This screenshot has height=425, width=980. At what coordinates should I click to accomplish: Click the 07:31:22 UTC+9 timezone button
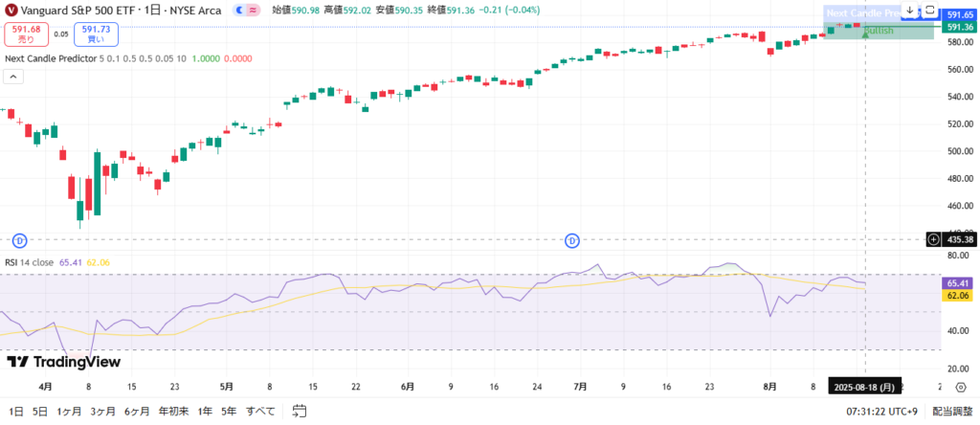coord(881,412)
